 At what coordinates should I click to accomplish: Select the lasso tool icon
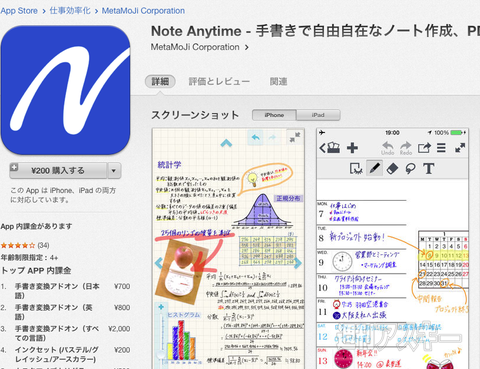(x=410, y=169)
